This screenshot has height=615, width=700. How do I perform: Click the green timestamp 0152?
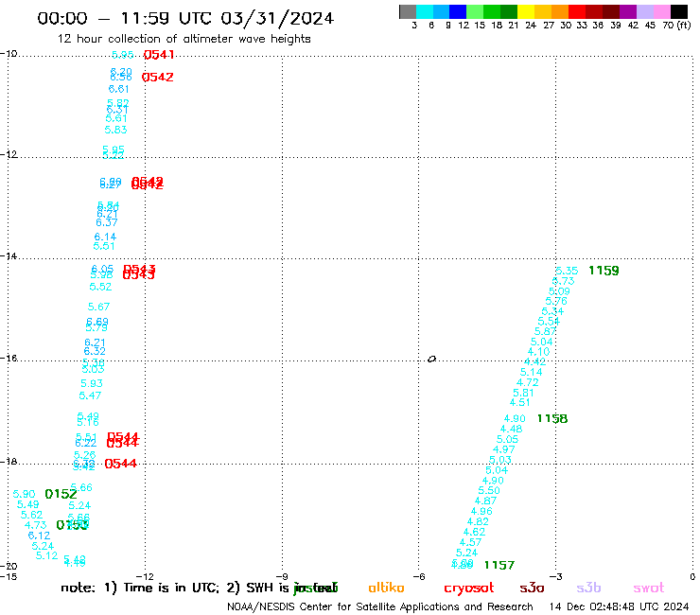click(61, 494)
